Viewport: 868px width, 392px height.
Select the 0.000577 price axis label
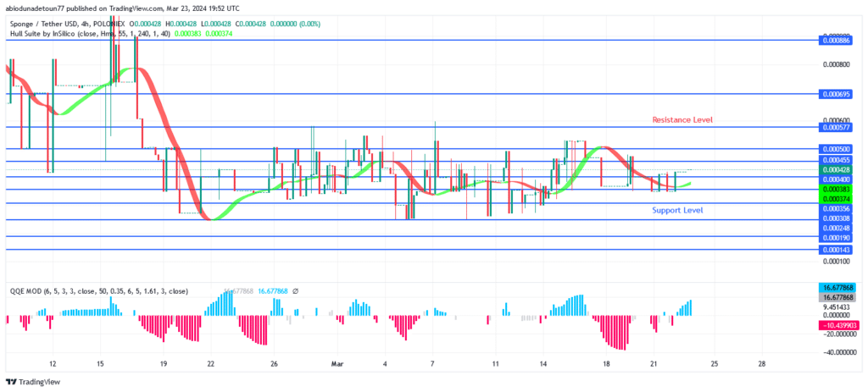pyautogui.click(x=837, y=127)
